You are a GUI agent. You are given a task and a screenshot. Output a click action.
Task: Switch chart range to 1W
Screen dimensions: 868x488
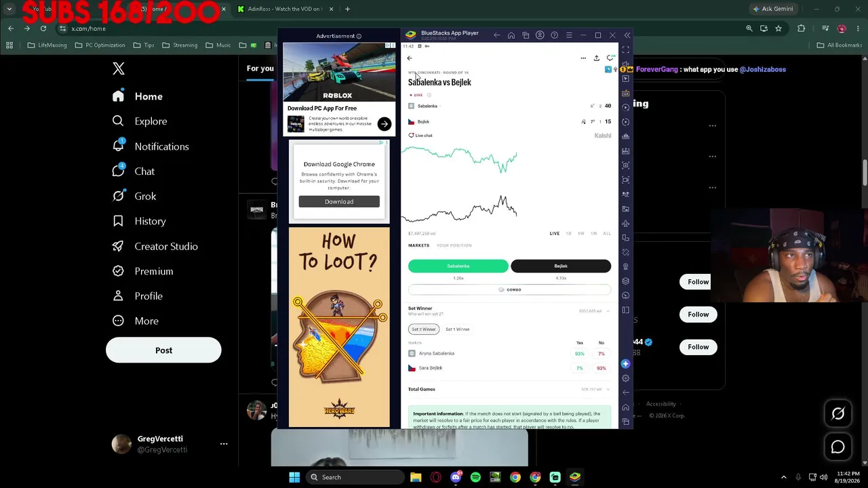pyautogui.click(x=581, y=233)
